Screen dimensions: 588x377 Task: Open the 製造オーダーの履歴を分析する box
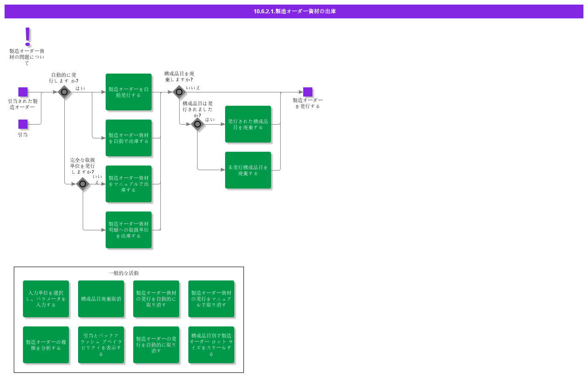point(46,345)
